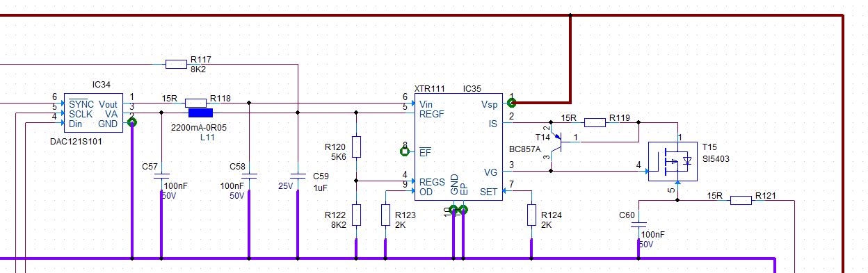Click the green junction at IC35 GND pin 10
Screen dimensions: 868x273
pyautogui.click(x=453, y=210)
